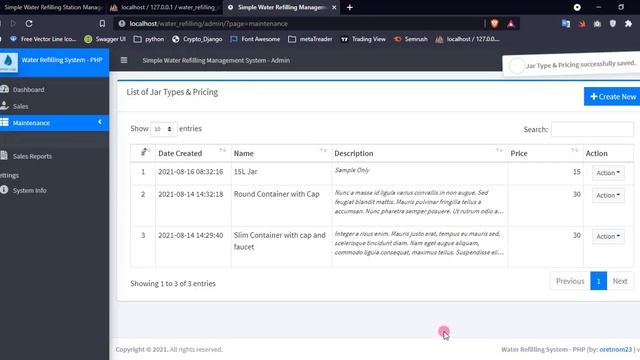This screenshot has width=640, height=360.
Task: Click the System Info icon
Action: pos(4,189)
